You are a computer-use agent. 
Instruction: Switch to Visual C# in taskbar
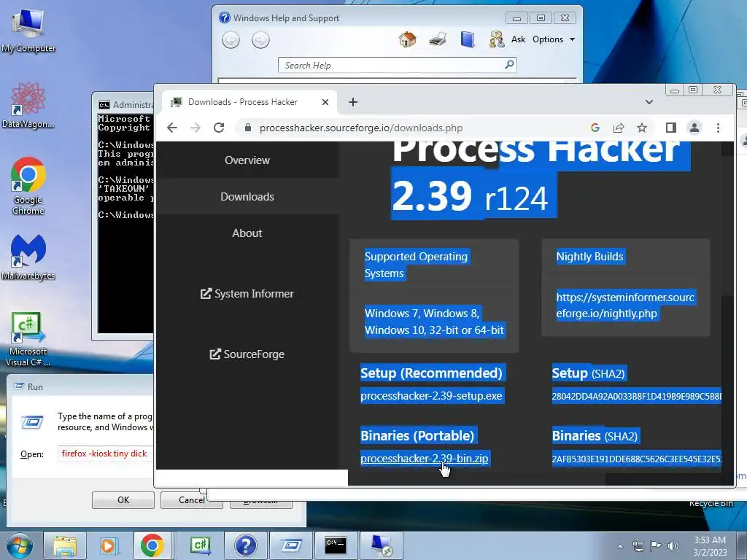pos(200,545)
